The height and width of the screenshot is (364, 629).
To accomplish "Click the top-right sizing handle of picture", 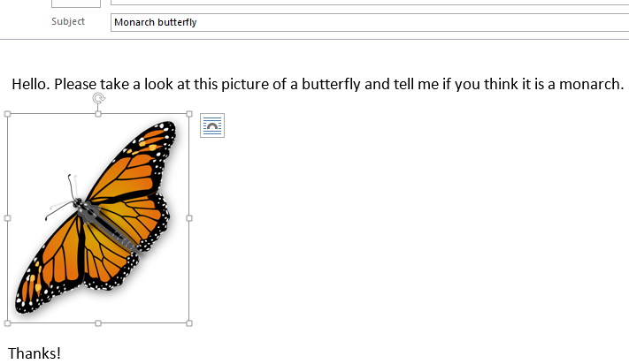I will point(188,114).
